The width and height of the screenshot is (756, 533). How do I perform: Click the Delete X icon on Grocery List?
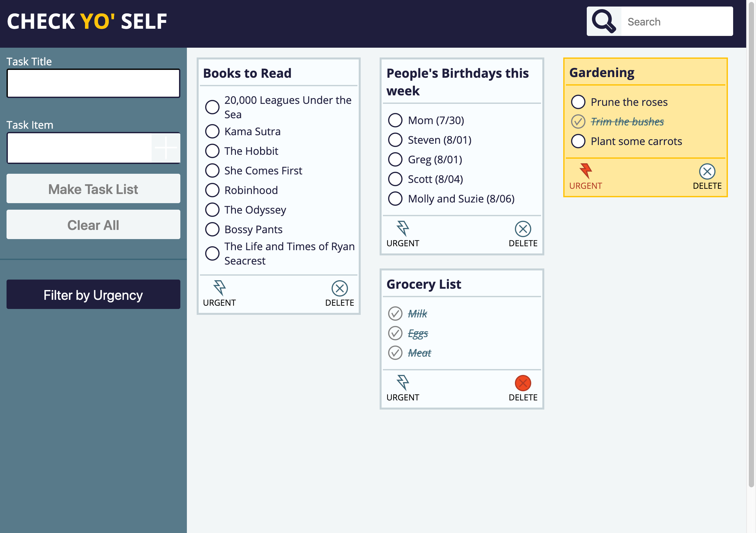pyautogui.click(x=523, y=382)
